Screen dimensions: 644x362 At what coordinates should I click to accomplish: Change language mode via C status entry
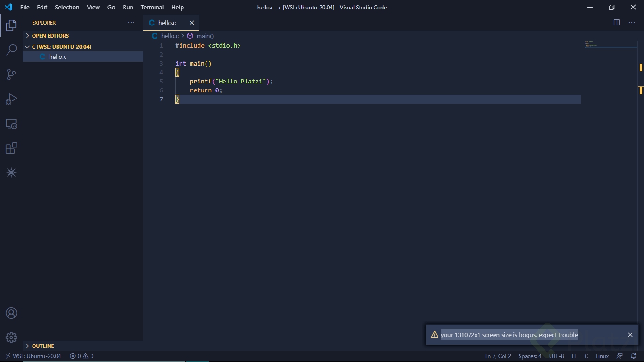[x=586, y=356]
